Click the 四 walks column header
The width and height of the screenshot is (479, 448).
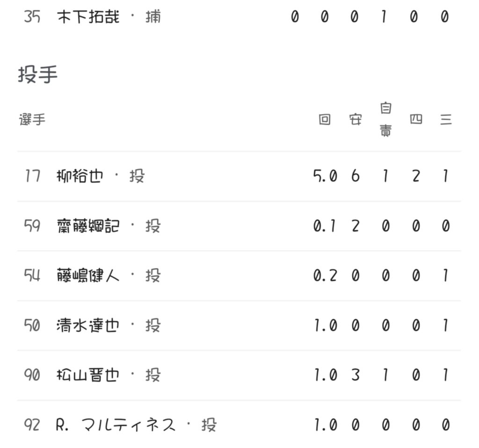(415, 120)
